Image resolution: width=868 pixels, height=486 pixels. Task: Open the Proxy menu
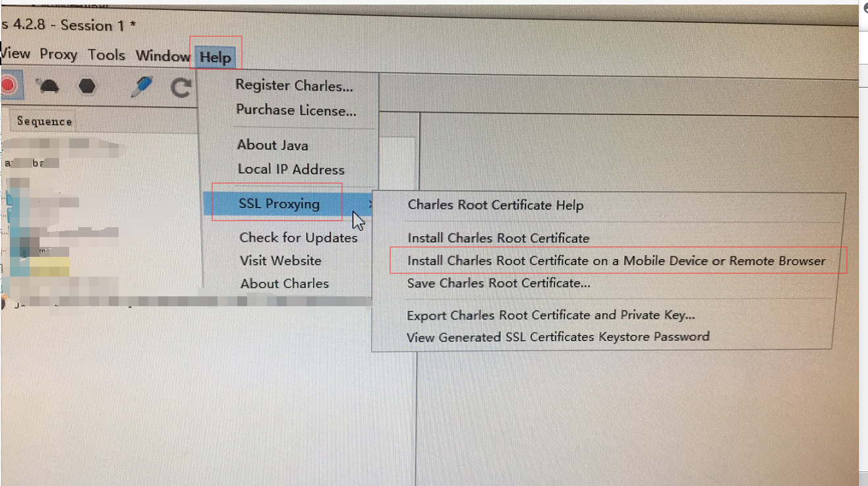click(x=59, y=55)
